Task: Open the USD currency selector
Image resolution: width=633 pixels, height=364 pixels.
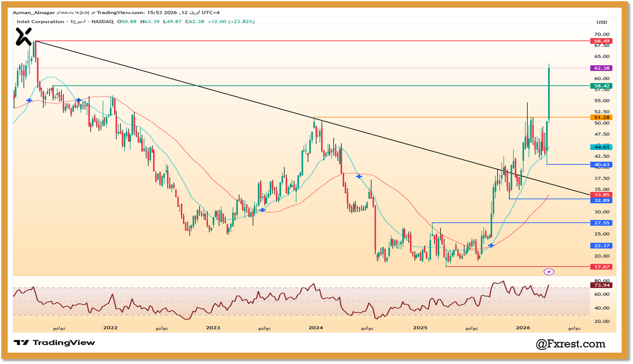Action: click(601, 22)
